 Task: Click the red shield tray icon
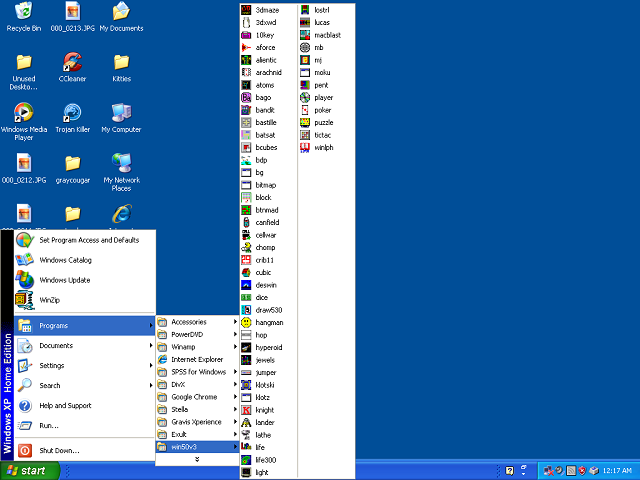point(582,471)
